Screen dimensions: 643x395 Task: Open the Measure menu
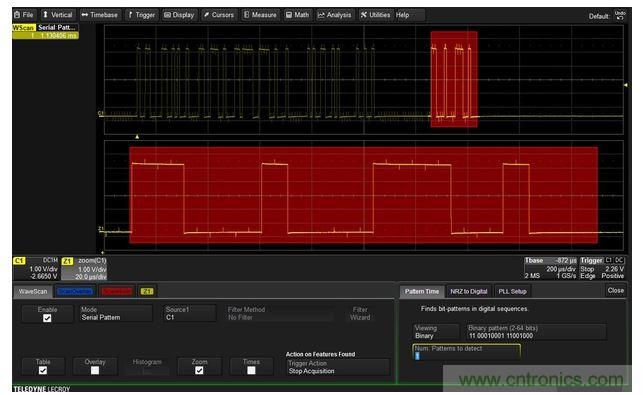click(260, 15)
